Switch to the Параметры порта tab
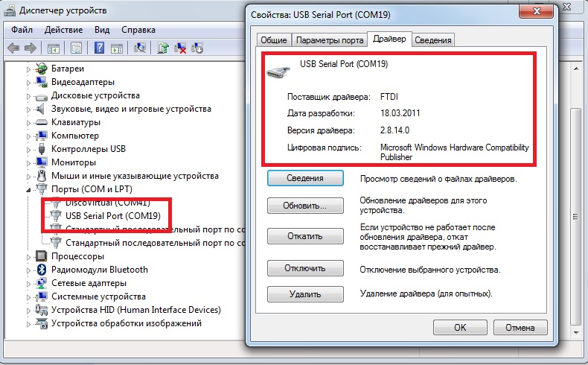 pyautogui.click(x=330, y=40)
